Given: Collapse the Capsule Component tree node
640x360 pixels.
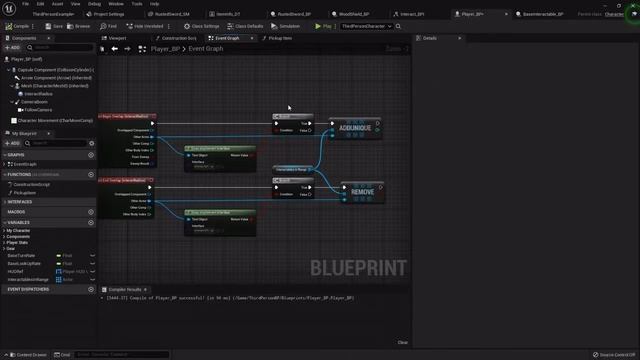Looking at the screenshot, I should coord(9,70).
